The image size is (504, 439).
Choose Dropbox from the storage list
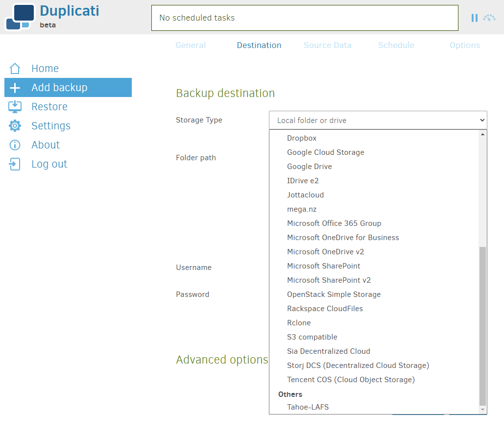[374, 138]
